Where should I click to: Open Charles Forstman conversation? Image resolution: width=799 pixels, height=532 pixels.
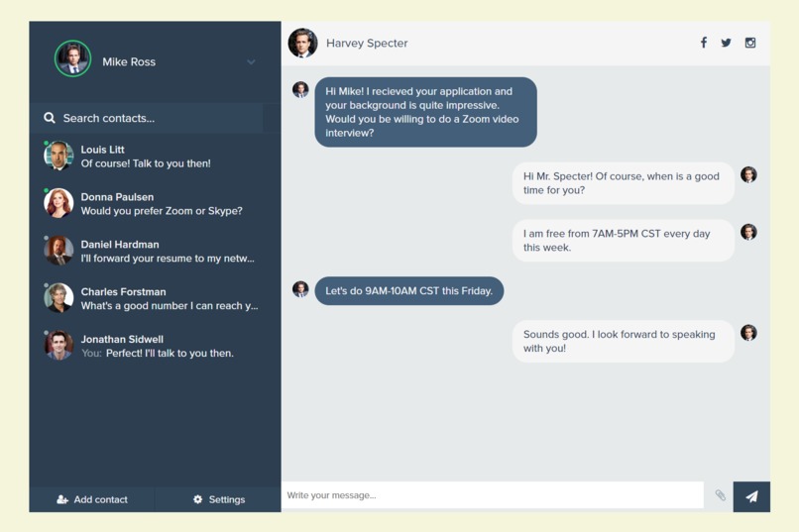(x=155, y=298)
